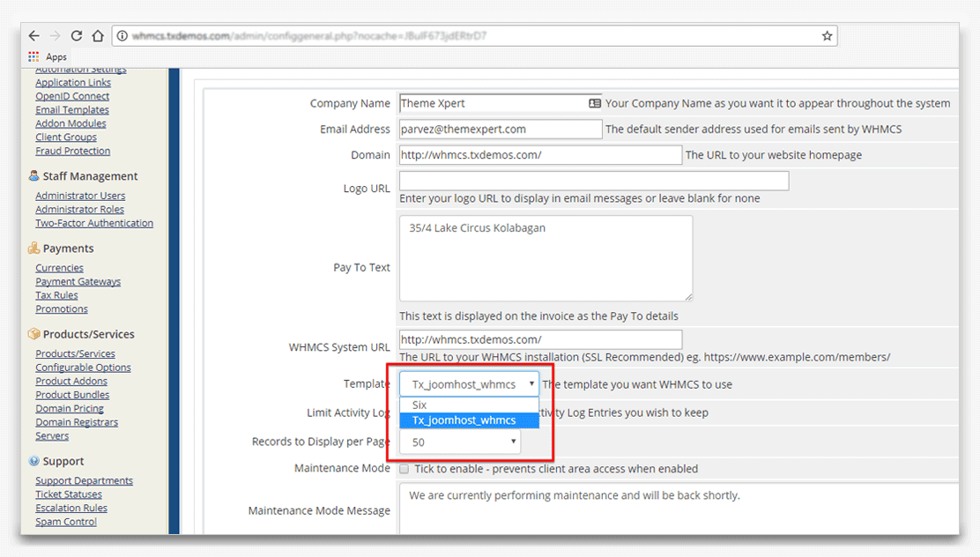
Task: Focus the Pay To Text textarea
Action: [x=546, y=258]
